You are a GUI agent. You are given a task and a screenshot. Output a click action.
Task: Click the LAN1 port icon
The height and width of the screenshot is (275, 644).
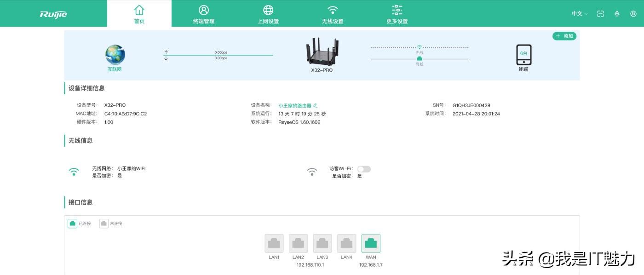coord(274,243)
